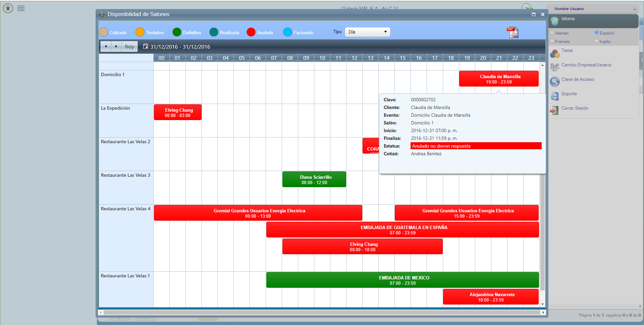Viewport: 644px width, 325px height.
Task: Click the Idioma globe icon
Action: pos(555,21)
